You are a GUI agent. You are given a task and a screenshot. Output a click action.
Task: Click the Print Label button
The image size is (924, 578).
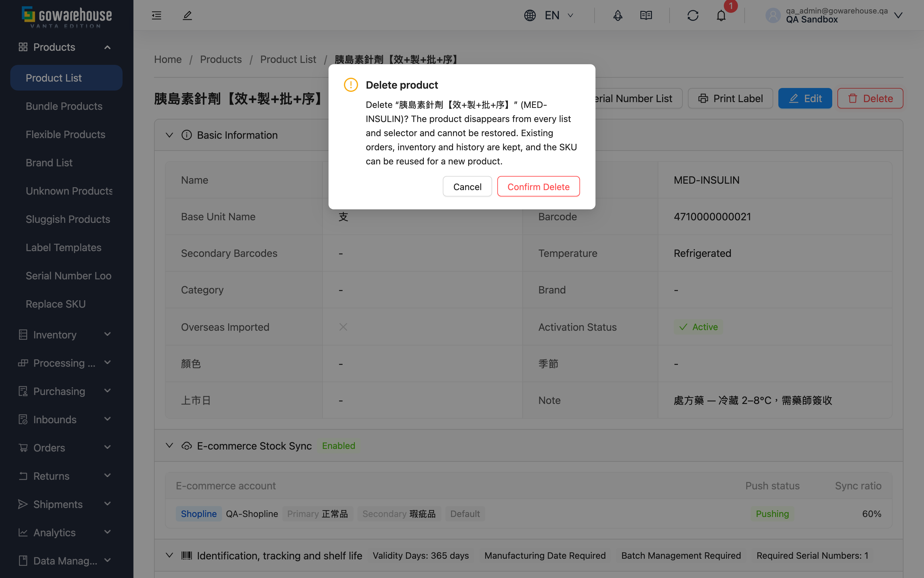pyautogui.click(x=731, y=98)
